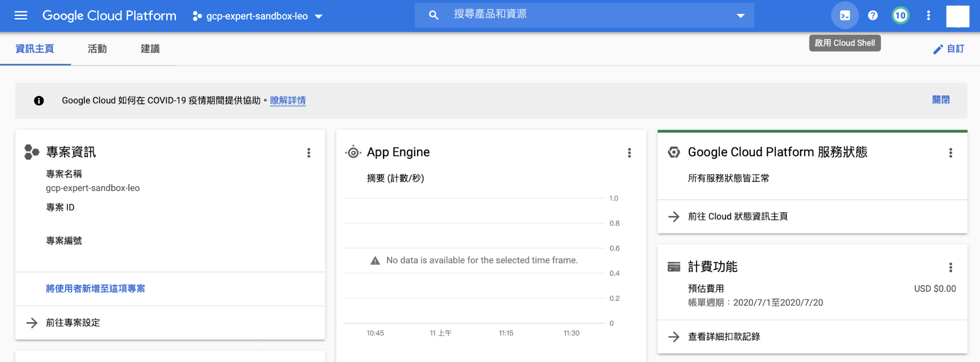The image size is (980, 362).
Task: Open the hamburger navigation menu
Action: (x=21, y=16)
